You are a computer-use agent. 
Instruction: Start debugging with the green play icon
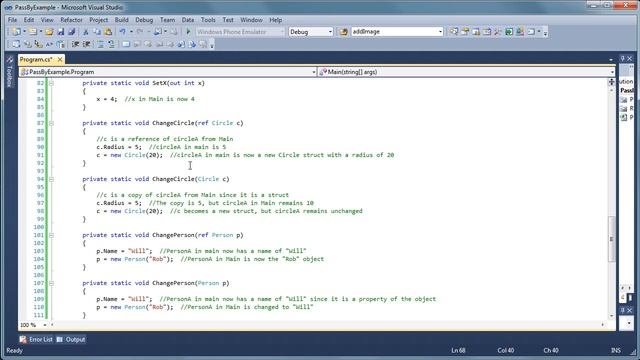click(188, 32)
